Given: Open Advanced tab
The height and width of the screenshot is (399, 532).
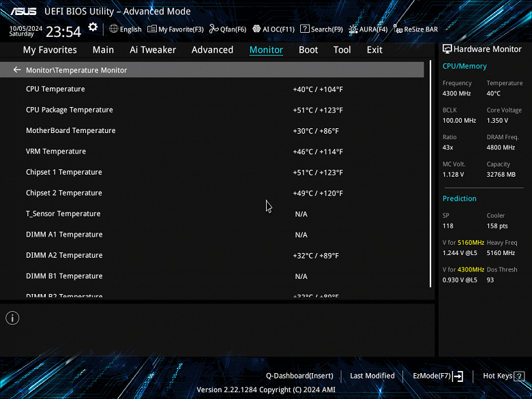Looking at the screenshot, I should (x=212, y=50).
